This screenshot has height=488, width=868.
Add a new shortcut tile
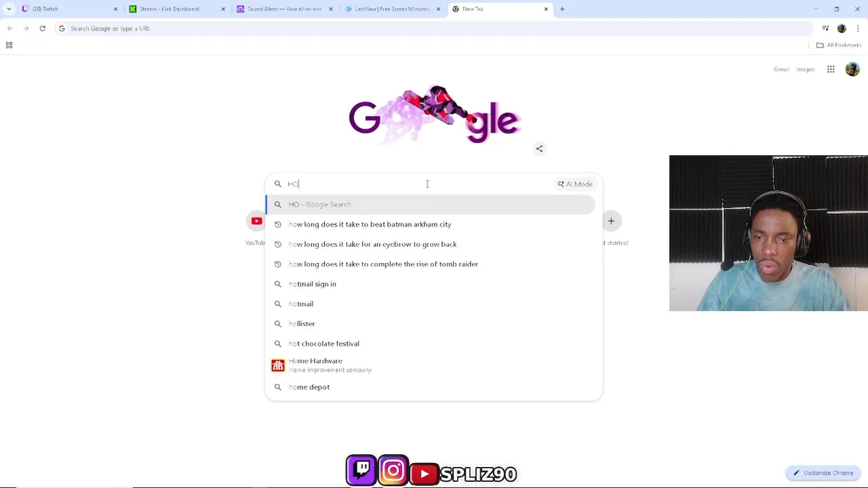pyautogui.click(x=611, y=221)
